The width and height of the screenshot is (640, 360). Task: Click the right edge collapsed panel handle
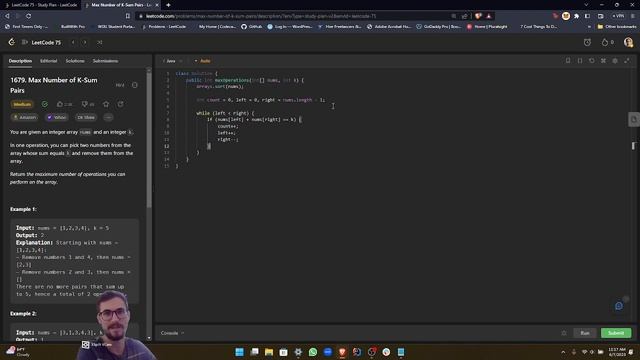pyautogui.click(x=634, y=120)
